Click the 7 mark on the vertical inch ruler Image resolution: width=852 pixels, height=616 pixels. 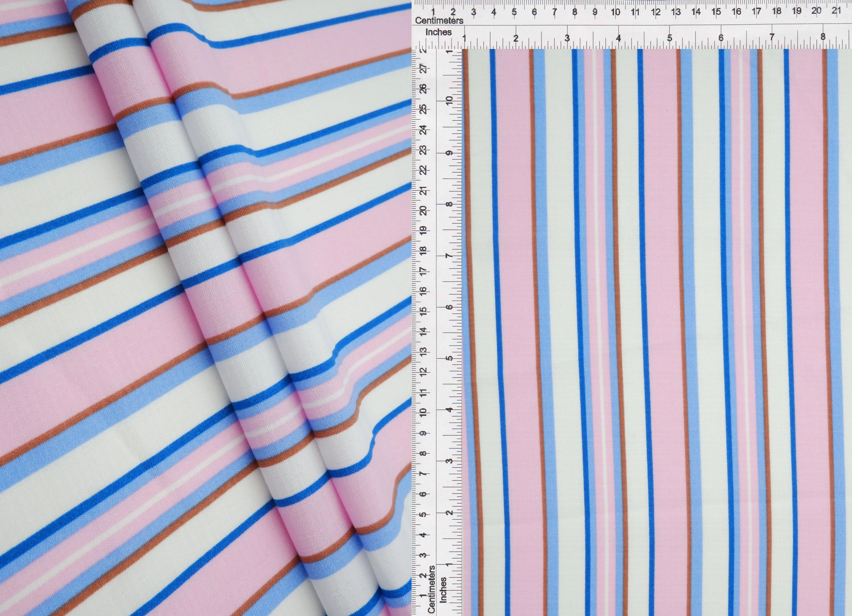[449, 256]
